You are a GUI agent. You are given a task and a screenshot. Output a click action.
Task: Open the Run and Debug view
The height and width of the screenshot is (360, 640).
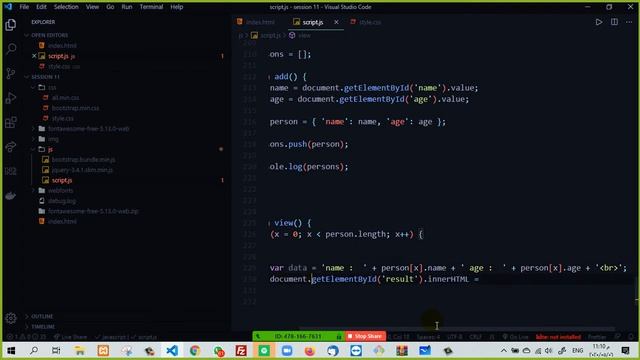[x=11, y=98]
